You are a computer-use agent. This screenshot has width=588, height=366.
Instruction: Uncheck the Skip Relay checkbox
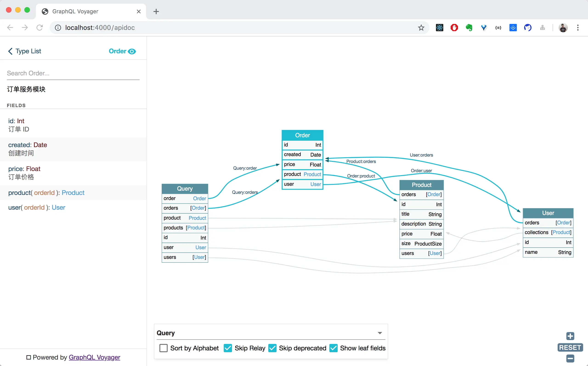pos(228,348)
